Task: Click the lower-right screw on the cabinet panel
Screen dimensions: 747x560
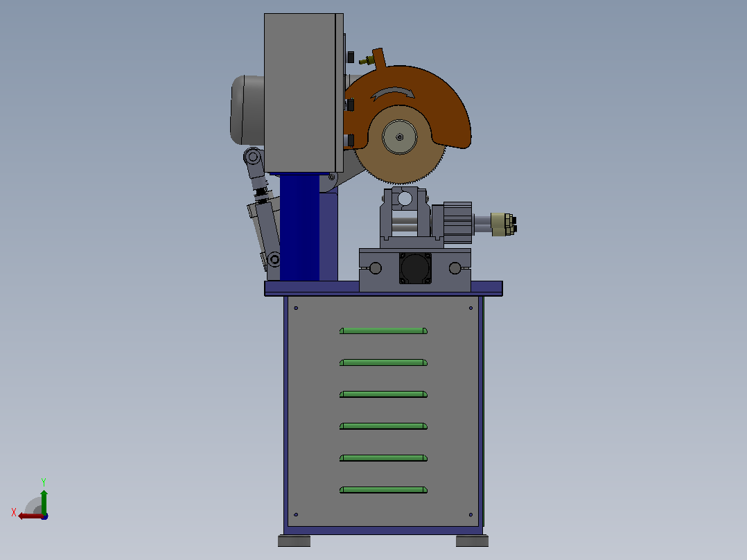Action: pos(471,515)
